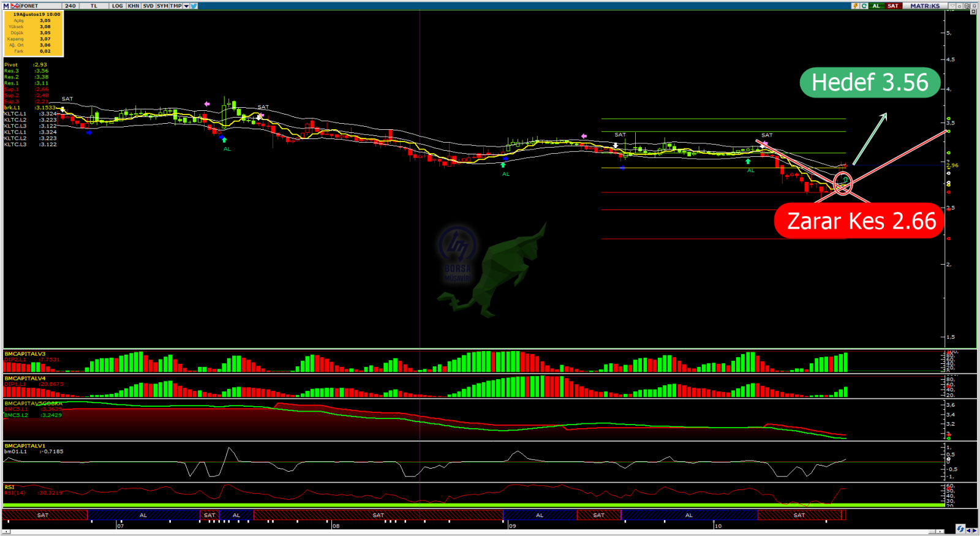The image size is (980, 536).
Task: Click the green AL buy button
Action: (x=876, y=6)
